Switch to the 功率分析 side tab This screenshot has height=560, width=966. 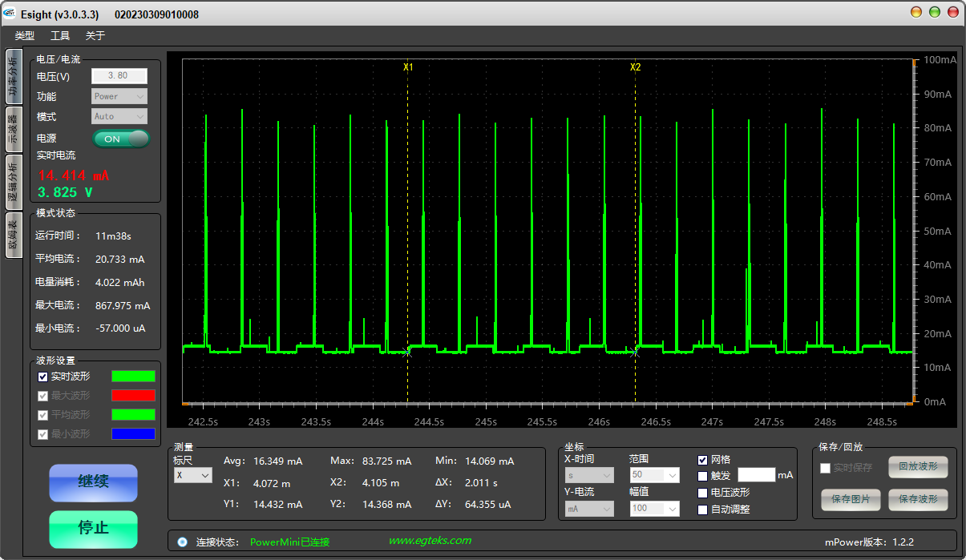pos(13,77)
